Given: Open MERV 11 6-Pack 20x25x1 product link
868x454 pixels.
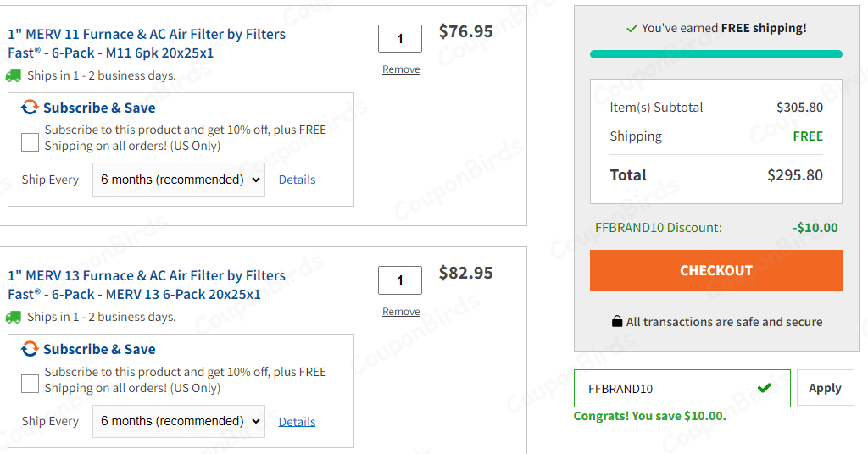Looking at the screenshot, I should tap(147, 43).
